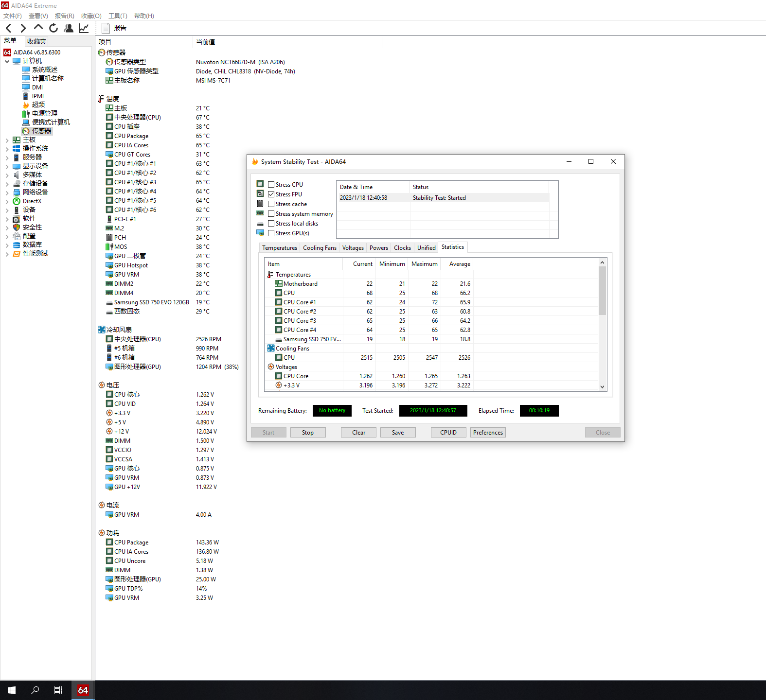Click the Refresh toolbar icon

click(53, 28)
